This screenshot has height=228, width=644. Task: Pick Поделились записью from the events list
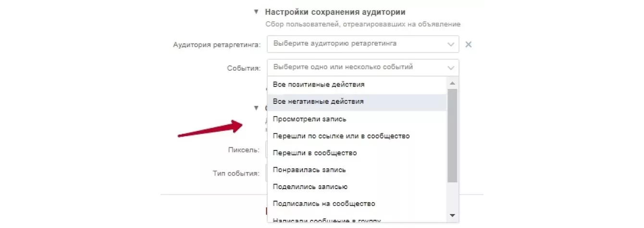[x=310, y=187]
